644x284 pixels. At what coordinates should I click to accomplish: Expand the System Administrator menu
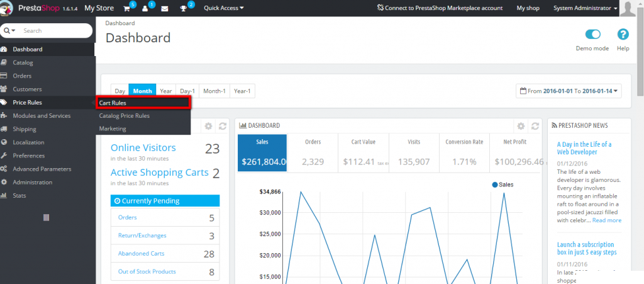click(x=585, y=8)
